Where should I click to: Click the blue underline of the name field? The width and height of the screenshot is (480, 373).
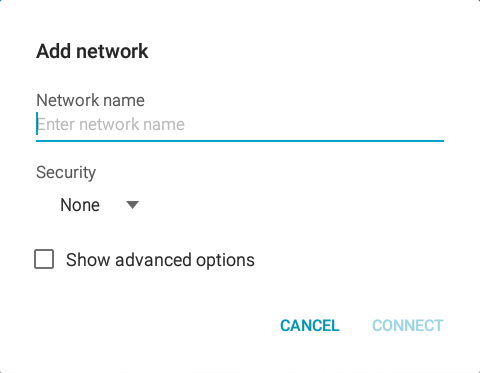tap(240, 141)
